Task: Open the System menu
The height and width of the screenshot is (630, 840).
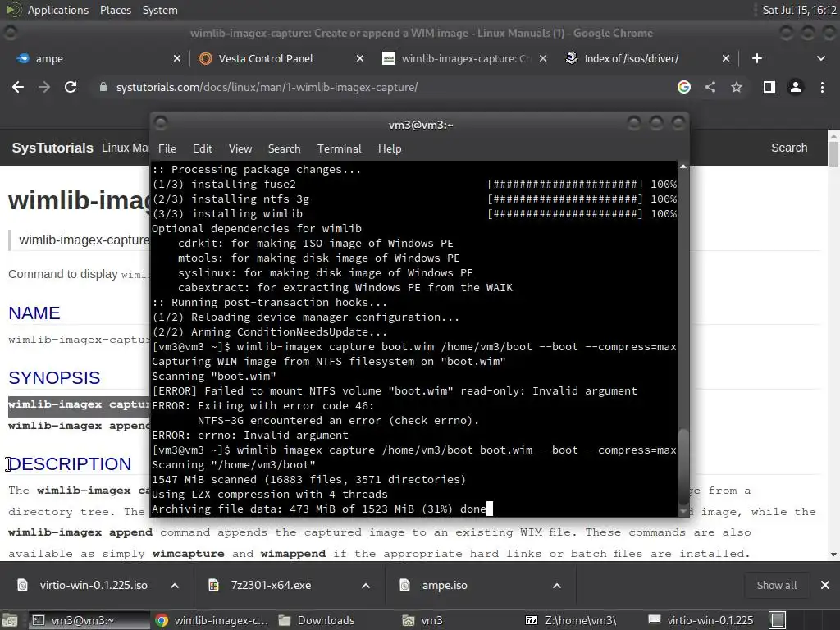Action: [x=160, y=10]
